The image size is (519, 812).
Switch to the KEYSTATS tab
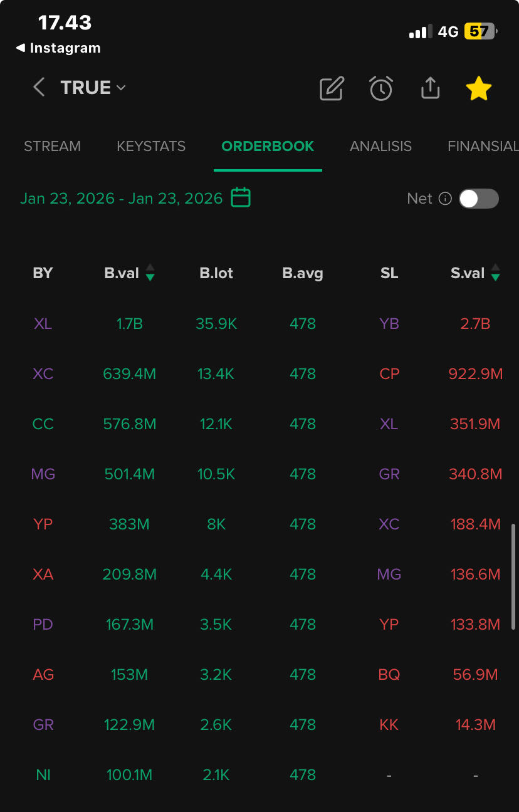(x=151, y=146)
